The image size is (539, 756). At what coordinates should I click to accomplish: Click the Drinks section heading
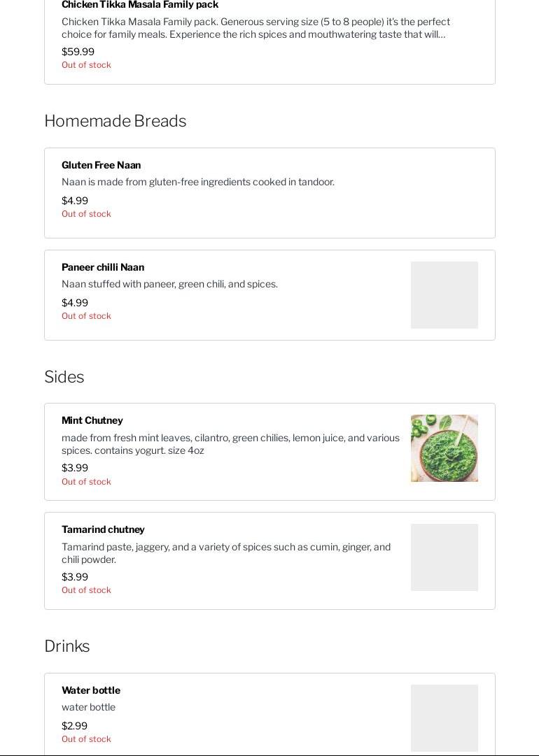(x=66, y=646)
